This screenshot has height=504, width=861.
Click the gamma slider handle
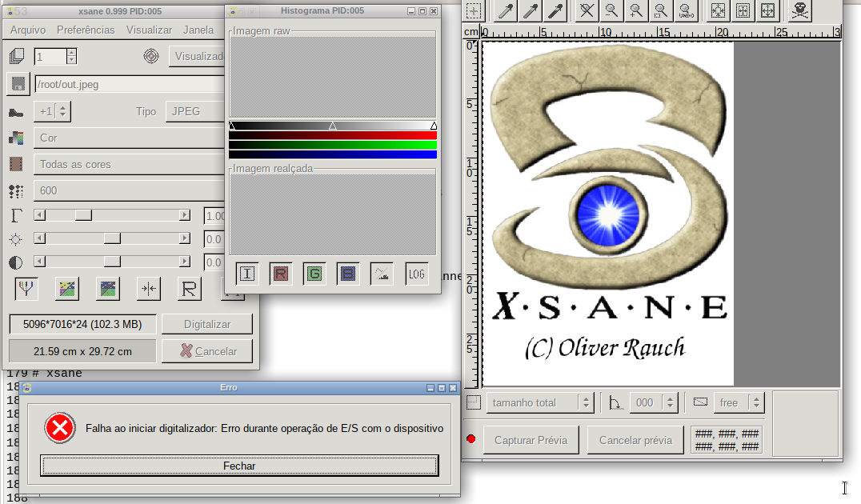83,215
